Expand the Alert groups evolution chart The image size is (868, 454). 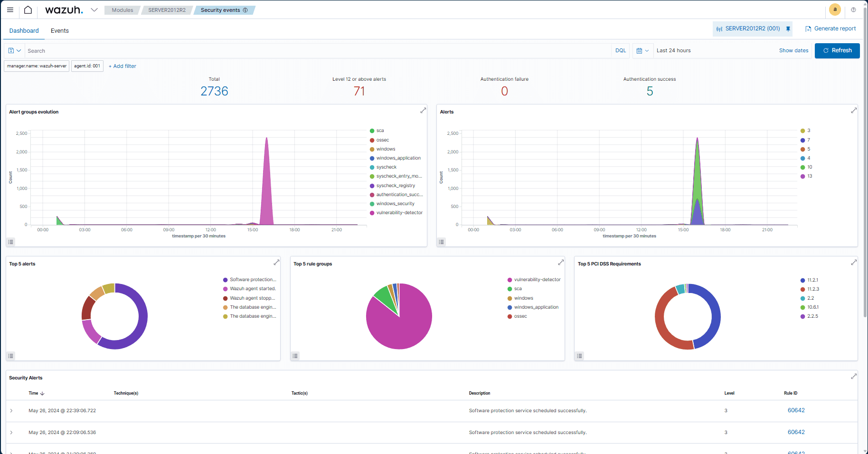[x=423, y=111]
